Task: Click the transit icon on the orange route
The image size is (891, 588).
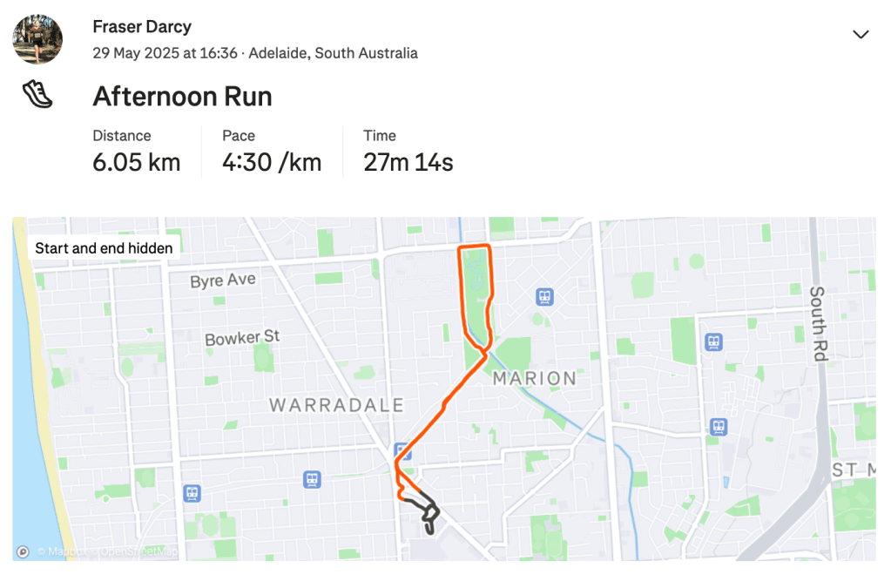Action: (x=403, y=450)
